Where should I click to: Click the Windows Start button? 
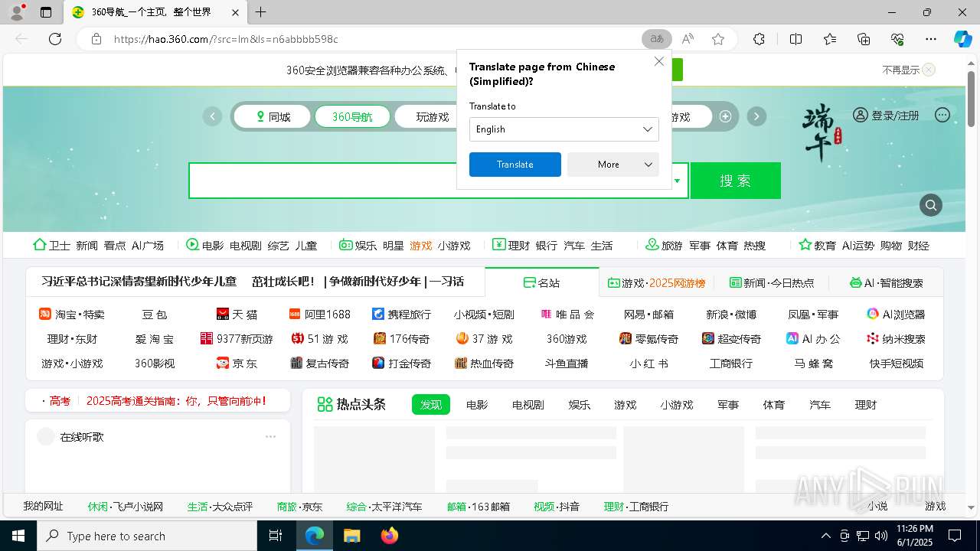(18, 536)
